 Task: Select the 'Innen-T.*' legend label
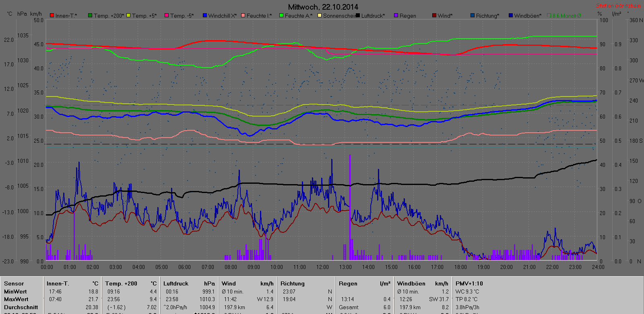(66, 16)
